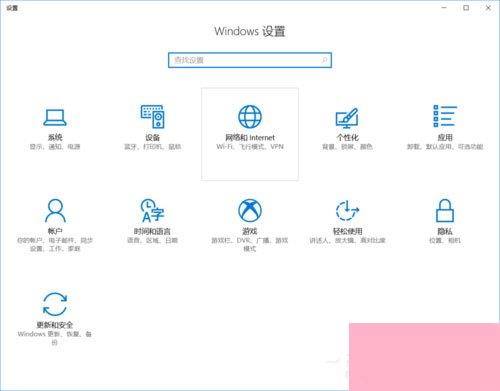Click the 帐户 label
Image resolution: width=500 pixels, height=391 pixels.
pyautogui.click(x=55, y=231)
